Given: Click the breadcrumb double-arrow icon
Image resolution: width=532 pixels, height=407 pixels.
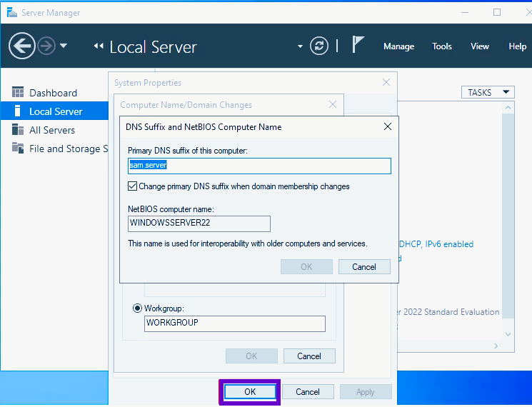Looking at the screenshot, I should (99, 46).
